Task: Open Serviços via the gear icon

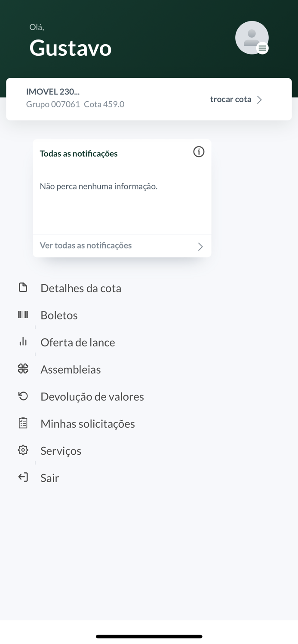Action: coord(23,450)
